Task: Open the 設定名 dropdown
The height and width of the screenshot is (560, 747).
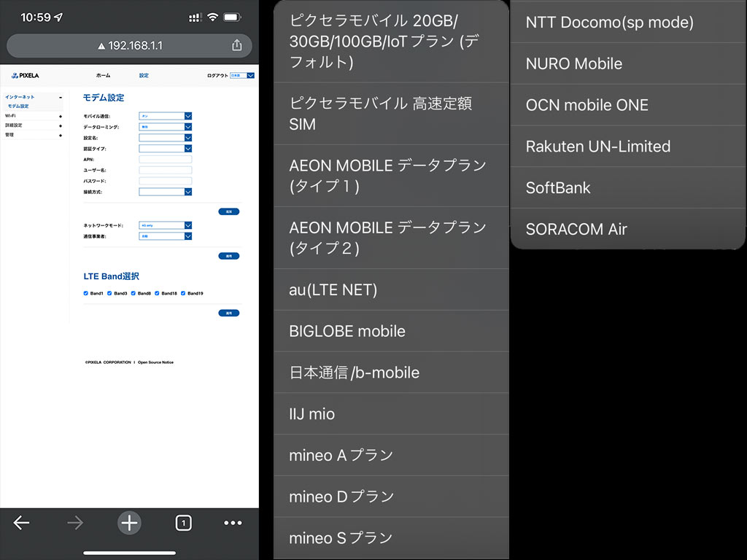Action: [x=166, y=138]
